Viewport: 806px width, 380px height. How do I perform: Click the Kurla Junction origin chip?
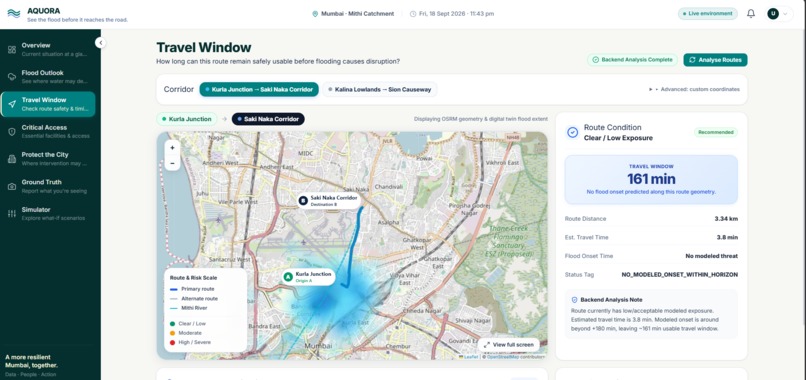pos(187,119)
